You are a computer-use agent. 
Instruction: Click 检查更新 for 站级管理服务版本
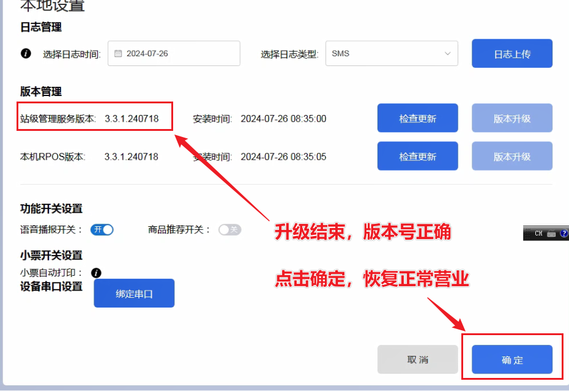417,119
